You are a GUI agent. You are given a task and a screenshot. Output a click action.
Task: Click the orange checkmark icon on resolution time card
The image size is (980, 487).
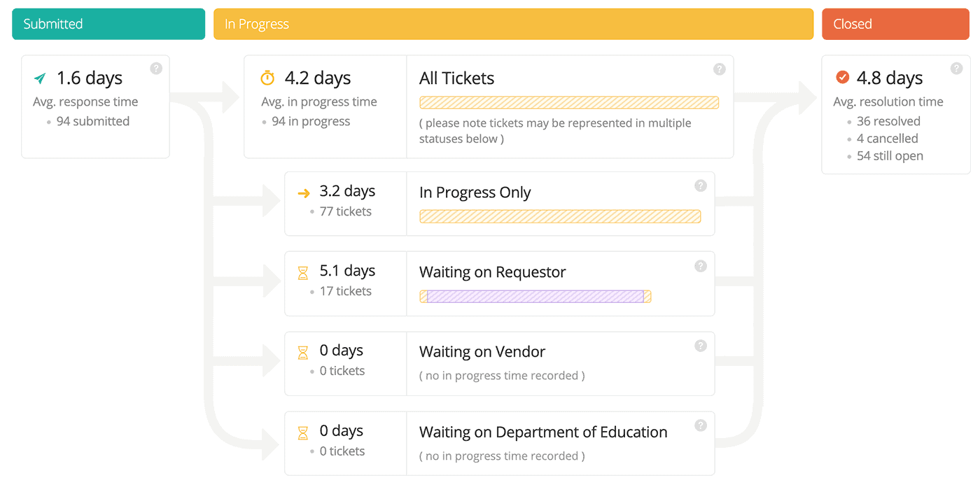tap(843, 77)
